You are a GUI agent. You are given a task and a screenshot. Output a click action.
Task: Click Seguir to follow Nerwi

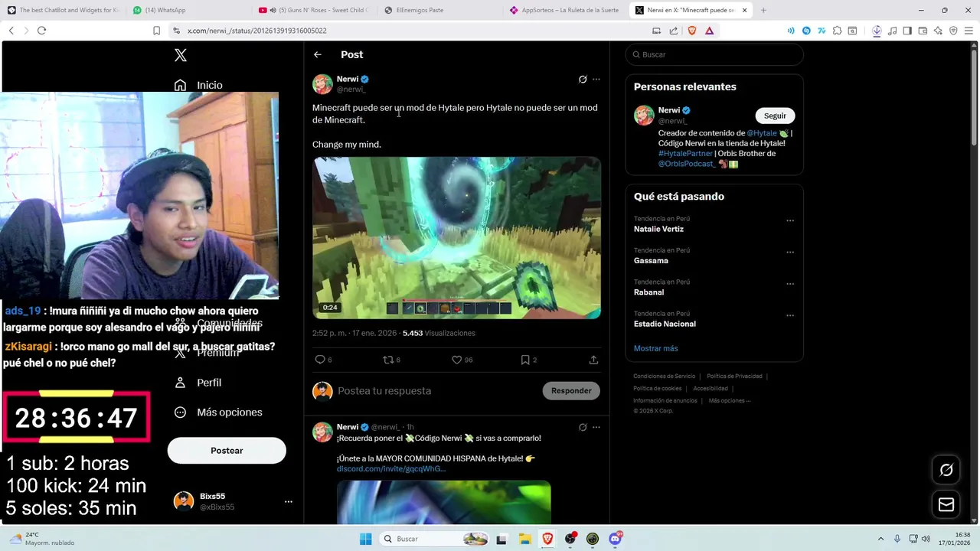(775, 116)
